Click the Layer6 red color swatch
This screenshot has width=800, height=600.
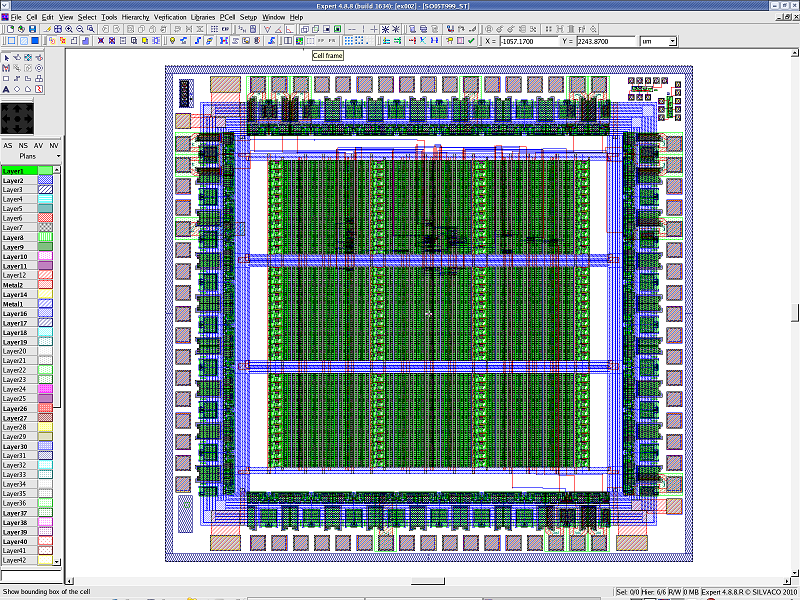click(45, 218)
